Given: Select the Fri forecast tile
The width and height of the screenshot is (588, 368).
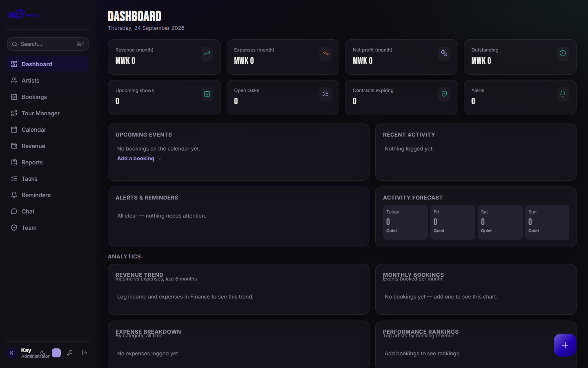Looking at the screenshot, I should pos(453,222).
